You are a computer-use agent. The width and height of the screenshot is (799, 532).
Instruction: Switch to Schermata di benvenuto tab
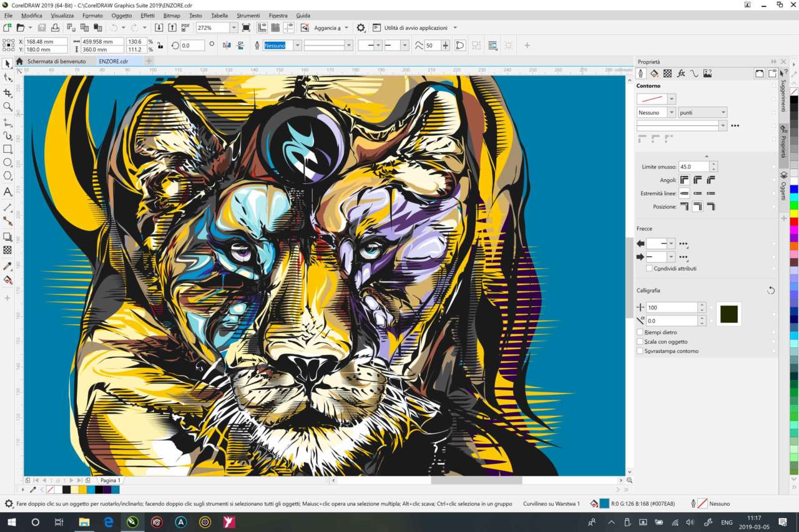point(56,62)
